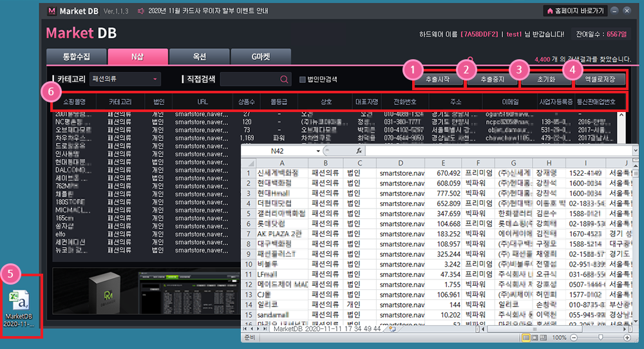This screenshot has height=349, width=644.
Task: Click the 초기화 reset button
Action: pos(546,79)
